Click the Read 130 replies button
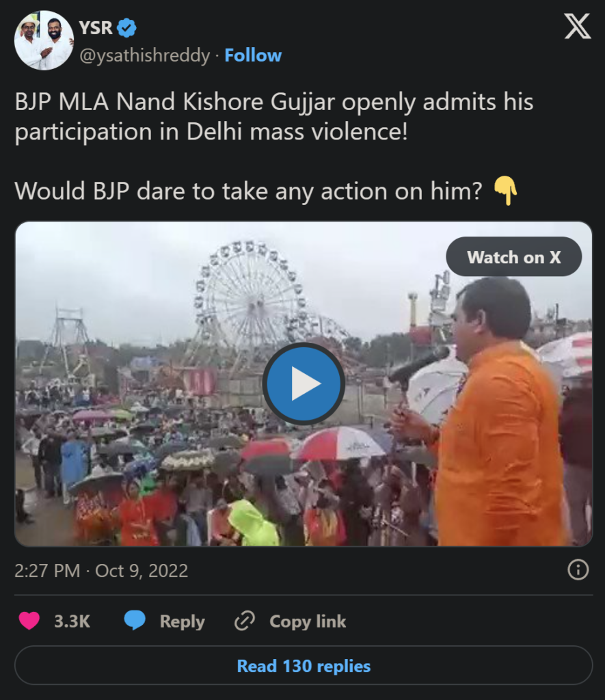This screenshot has width=605, height=700. click(304, 666)
